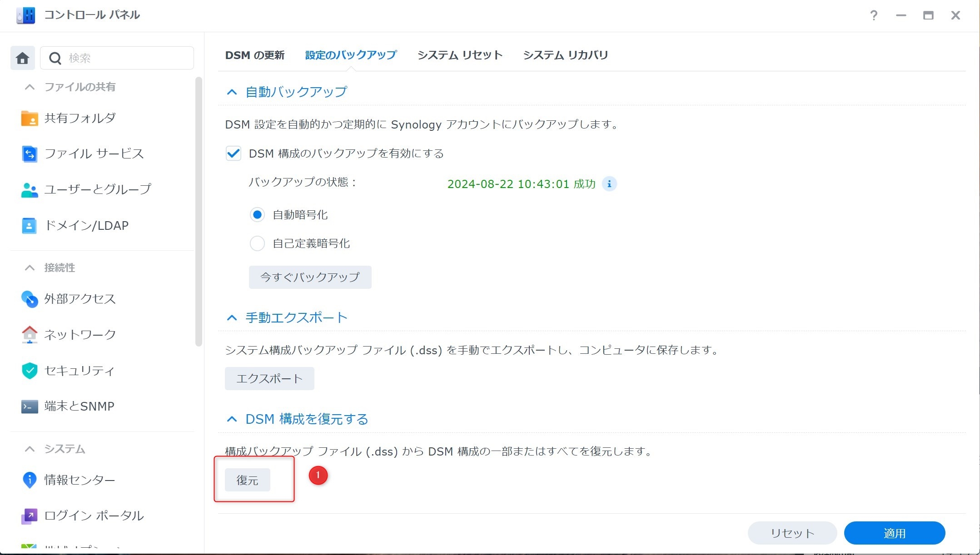Click the 今すぐバックアップ (Back Up Now) button
The image size is (980, 555).
tap(310, 277)
